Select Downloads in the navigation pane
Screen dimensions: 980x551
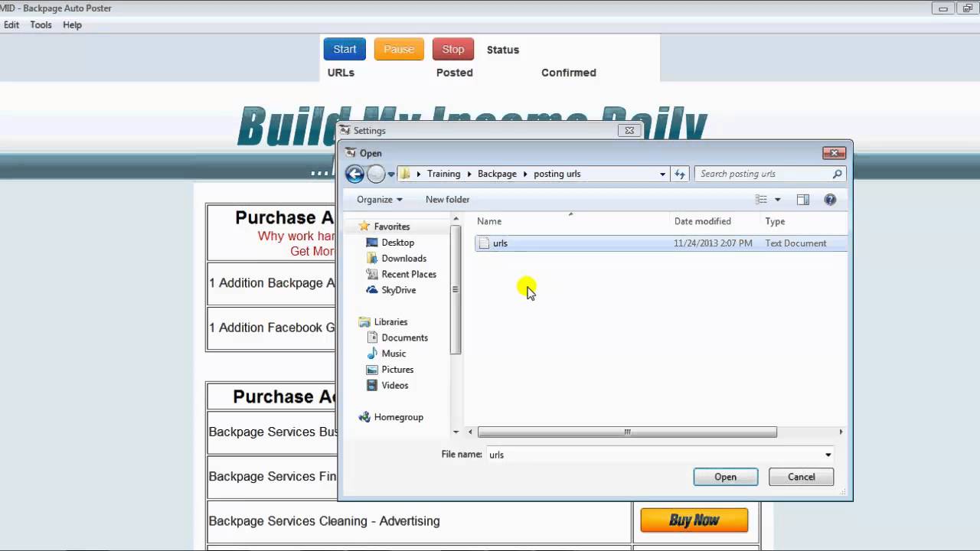point(403,258)
